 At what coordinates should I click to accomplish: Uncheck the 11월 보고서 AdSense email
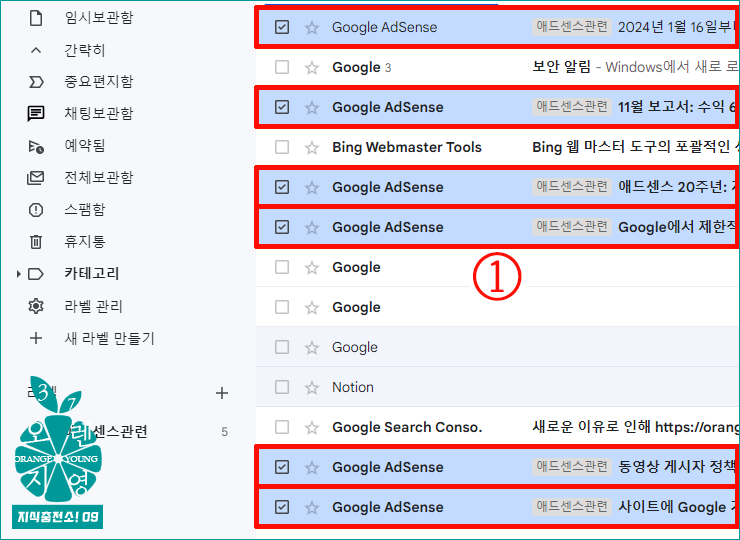click(x=282, y=107)
